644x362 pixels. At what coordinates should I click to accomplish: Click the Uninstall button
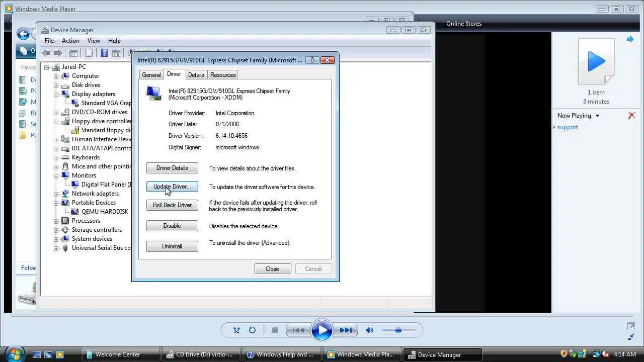pyautogui.click(x=172, y=246)
